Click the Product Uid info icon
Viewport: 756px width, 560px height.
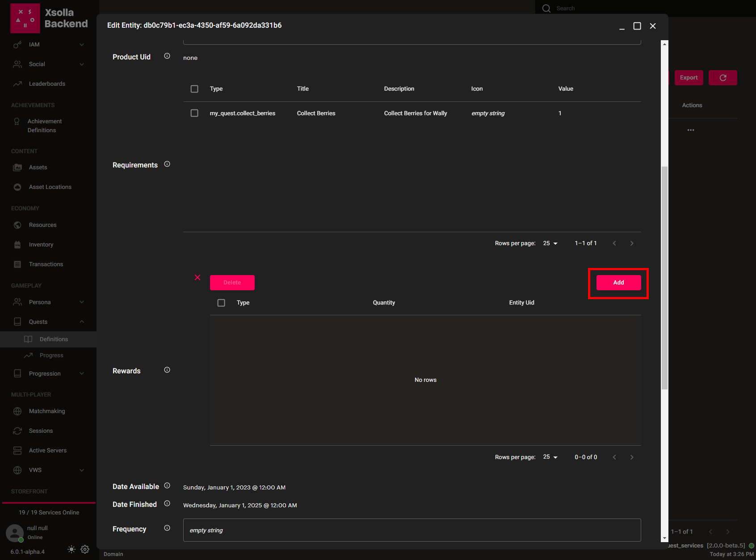point(167,56)
